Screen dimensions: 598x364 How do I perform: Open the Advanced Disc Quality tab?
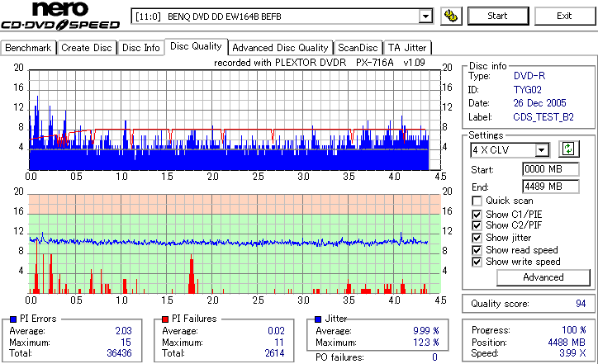[280, 48]
